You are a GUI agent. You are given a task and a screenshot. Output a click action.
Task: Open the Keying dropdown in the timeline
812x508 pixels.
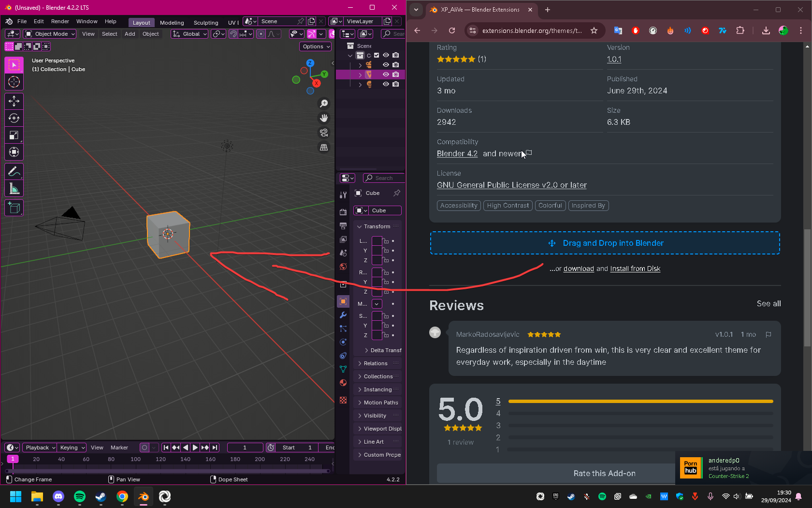(x=72, y=448)
